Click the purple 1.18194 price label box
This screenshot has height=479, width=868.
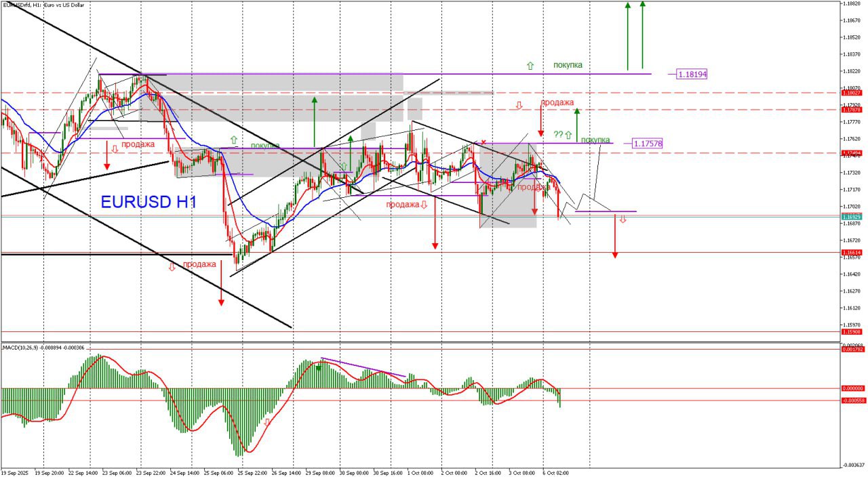[x=692, y=74]
